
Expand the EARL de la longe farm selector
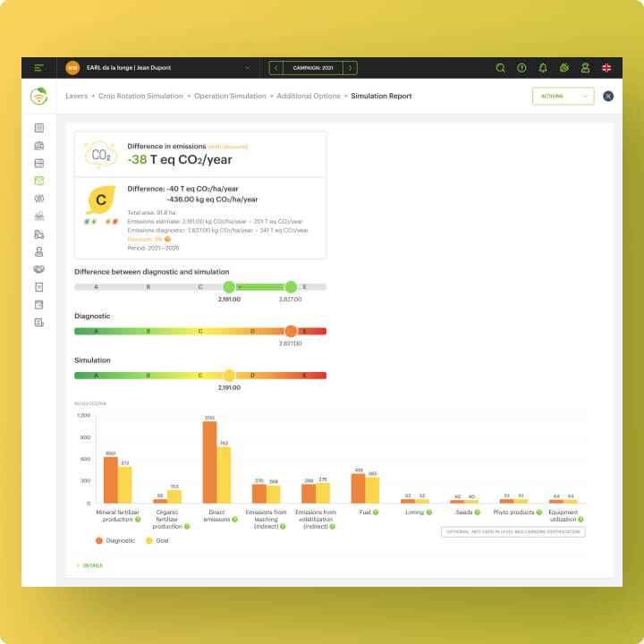coord(248,68)
